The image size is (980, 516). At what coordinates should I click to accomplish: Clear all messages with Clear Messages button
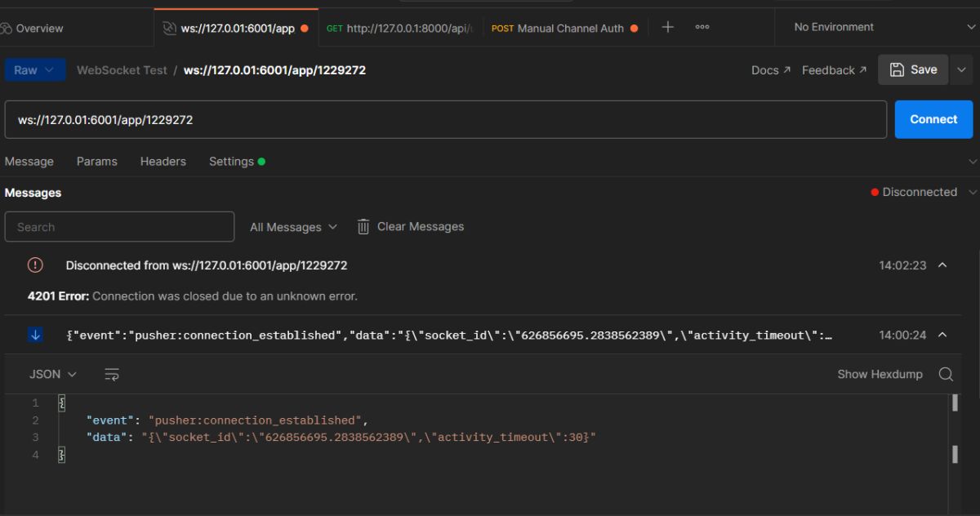[x=411, y=227]
